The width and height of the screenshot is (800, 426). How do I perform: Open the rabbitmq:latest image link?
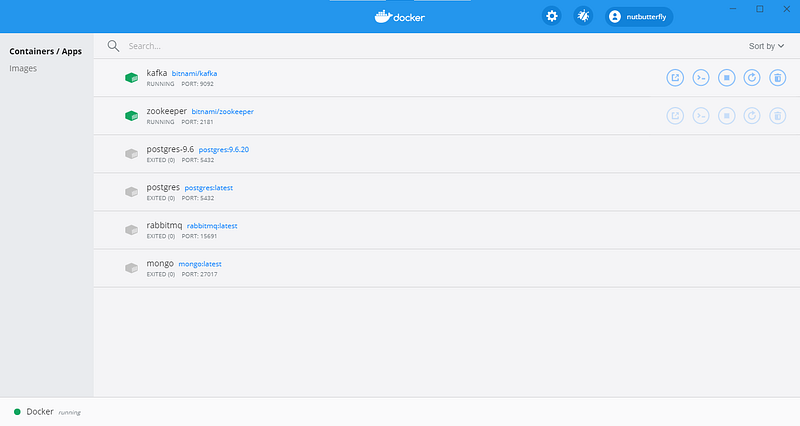[x=212, y=226]
